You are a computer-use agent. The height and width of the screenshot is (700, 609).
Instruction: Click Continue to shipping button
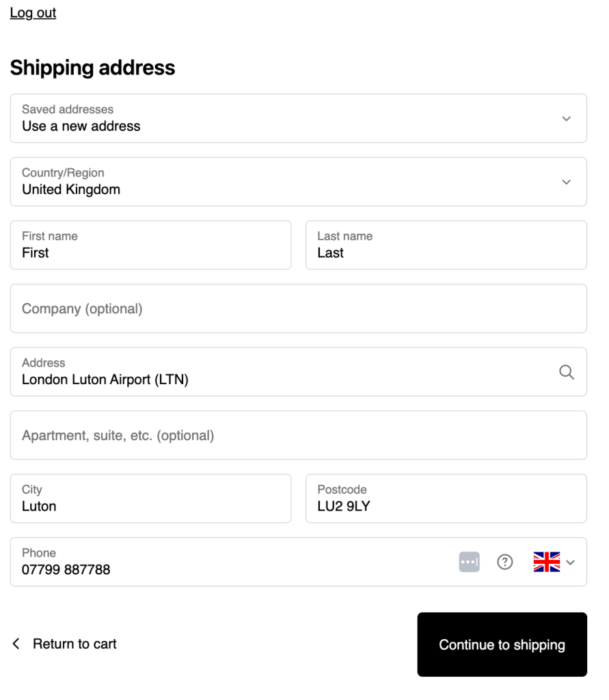(502, 644)
